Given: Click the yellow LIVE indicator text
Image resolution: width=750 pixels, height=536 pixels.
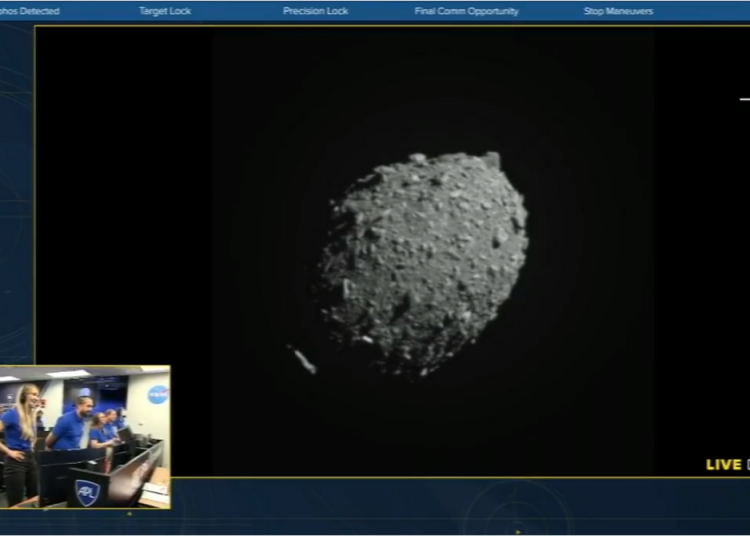Looking at the screenshot, I should point(724,465).
